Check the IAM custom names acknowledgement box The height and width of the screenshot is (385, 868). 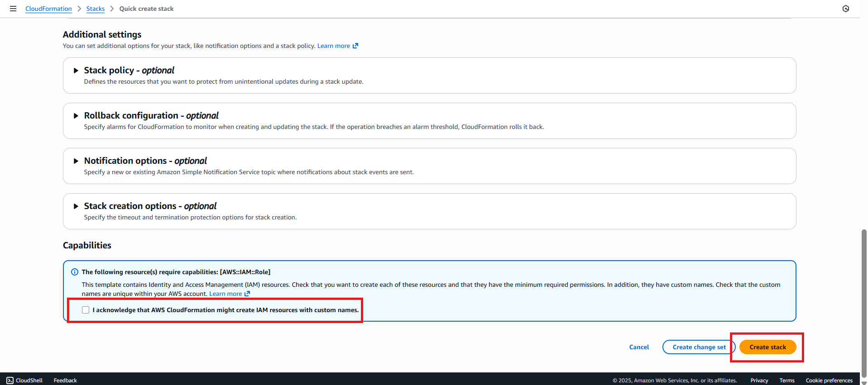(86, 310)
